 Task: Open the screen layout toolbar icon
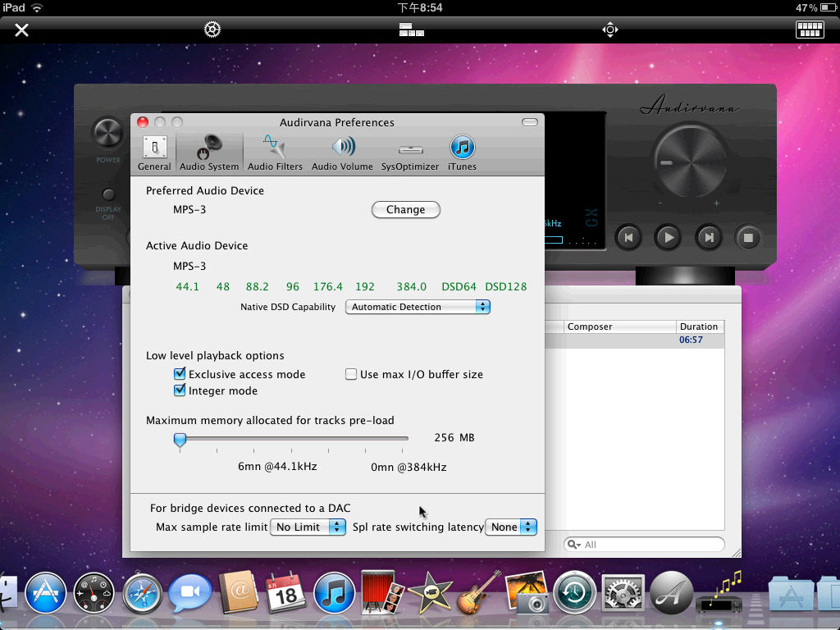(x=412, y=30)
